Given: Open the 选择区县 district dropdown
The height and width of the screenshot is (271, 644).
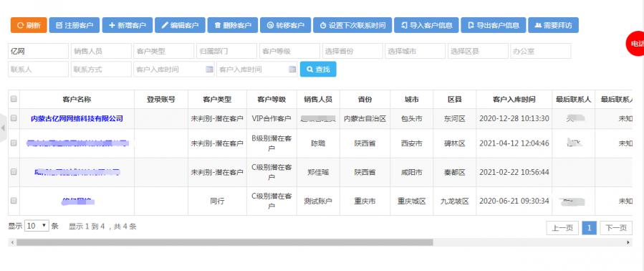Looking at the screenshot, I should point(478,51).
